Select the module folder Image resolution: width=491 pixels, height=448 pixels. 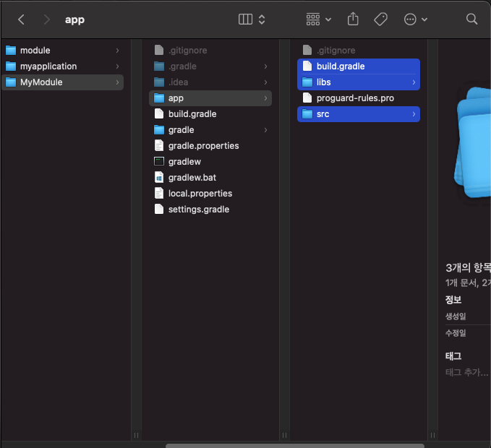point(63,51)
